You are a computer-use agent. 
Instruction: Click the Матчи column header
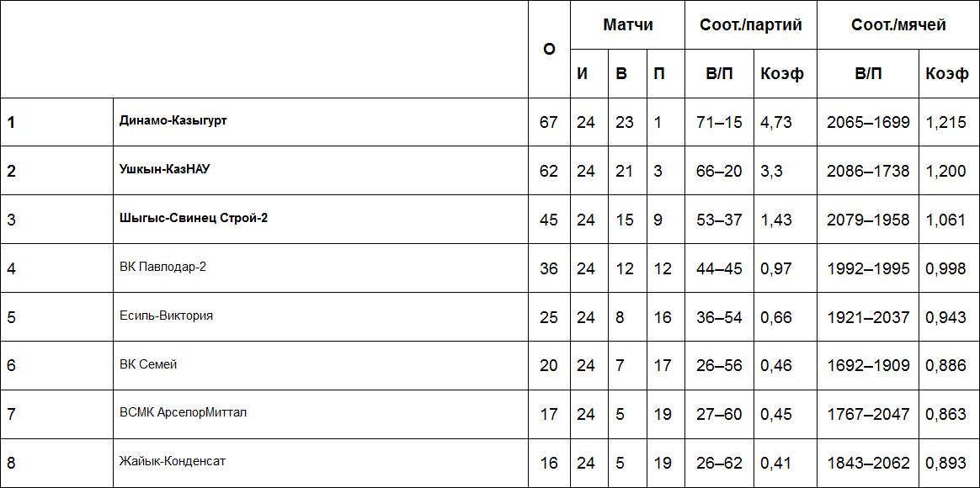click(x=627, y=24)
